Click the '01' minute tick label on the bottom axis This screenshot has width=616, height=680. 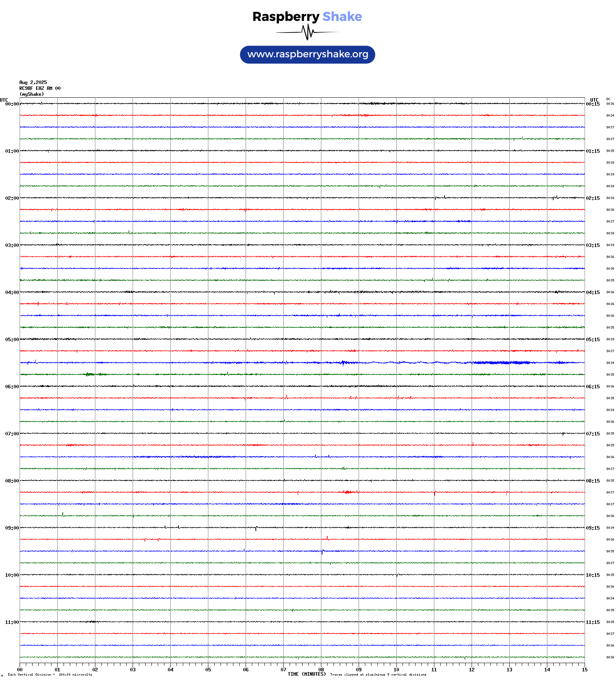(57, 670)
